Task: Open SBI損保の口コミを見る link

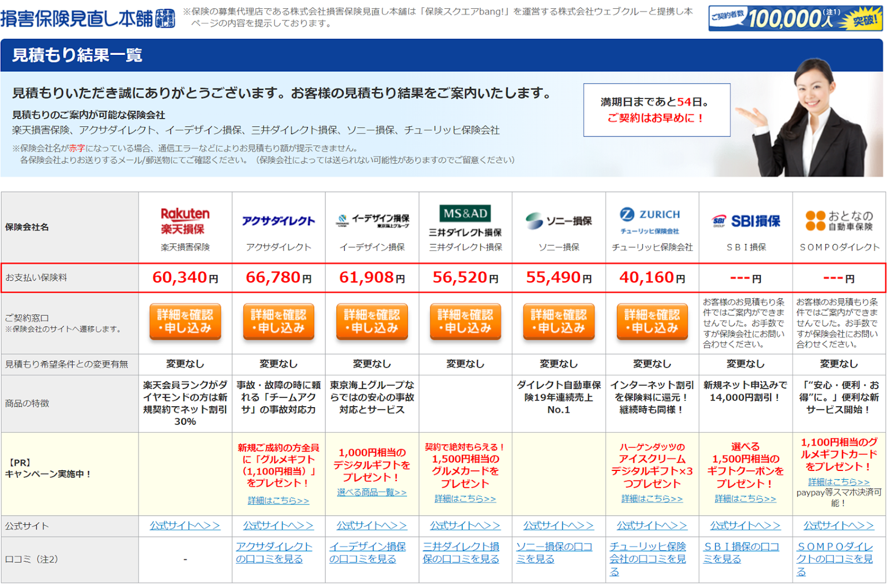Action: pyautogui.click(x=741, y=552)
